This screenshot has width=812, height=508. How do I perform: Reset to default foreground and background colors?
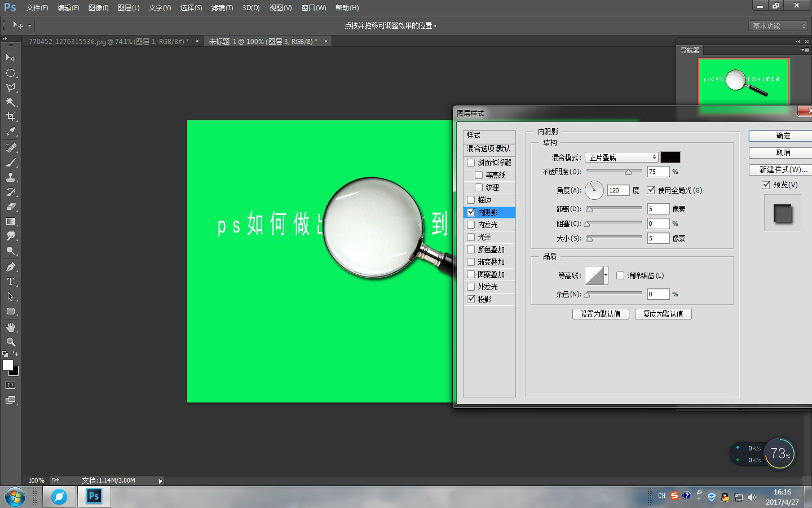5,354
